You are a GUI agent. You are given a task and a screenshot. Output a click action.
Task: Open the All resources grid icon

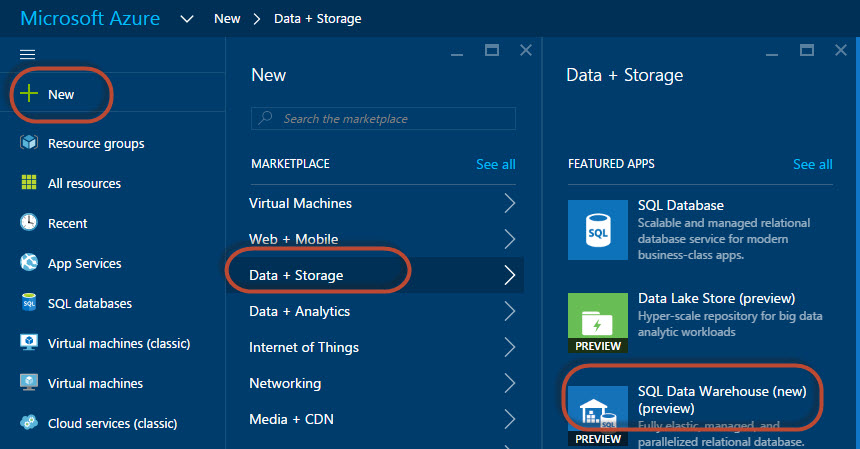coord(29,183)
